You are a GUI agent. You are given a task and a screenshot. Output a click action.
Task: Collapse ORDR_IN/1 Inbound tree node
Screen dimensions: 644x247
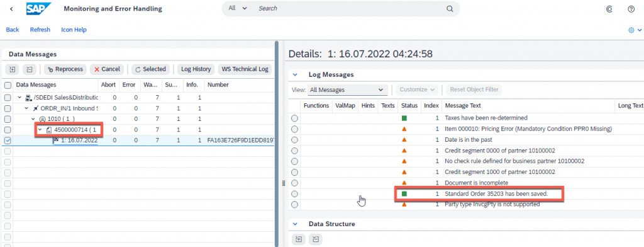click(x=26, y=108)
